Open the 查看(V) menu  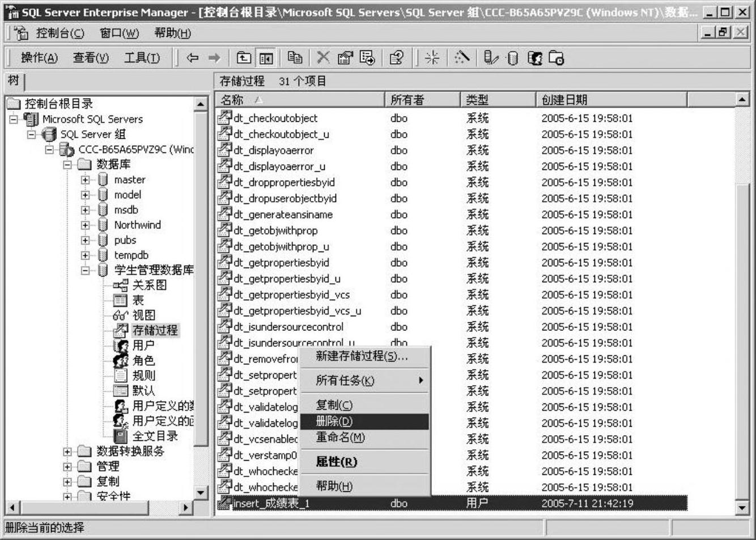91,58
